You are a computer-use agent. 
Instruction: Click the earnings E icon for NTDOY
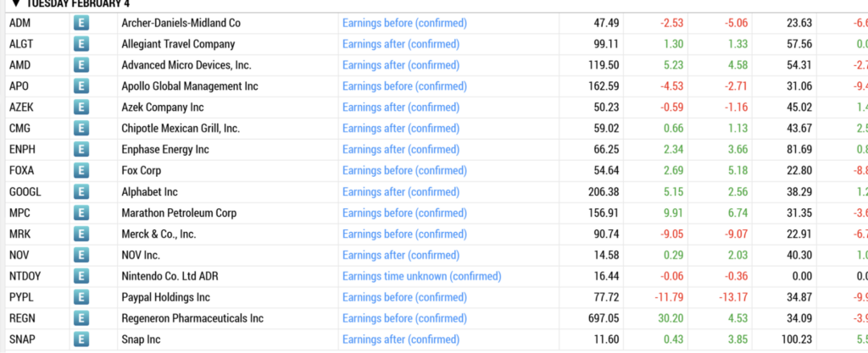tap(81, 276)
